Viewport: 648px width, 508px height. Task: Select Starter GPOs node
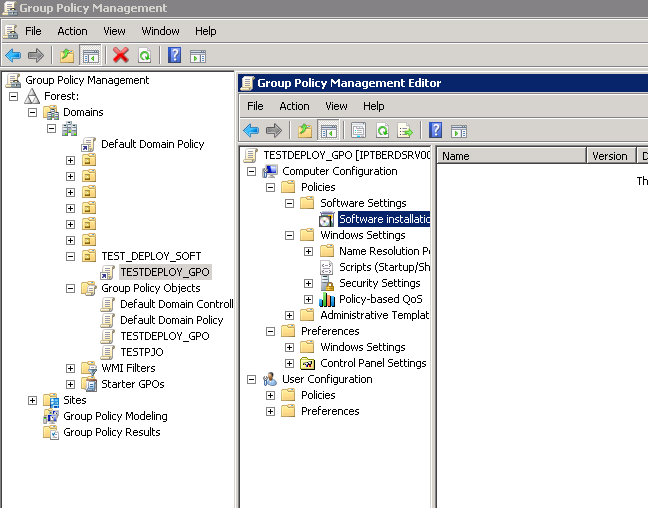point(133,384)
